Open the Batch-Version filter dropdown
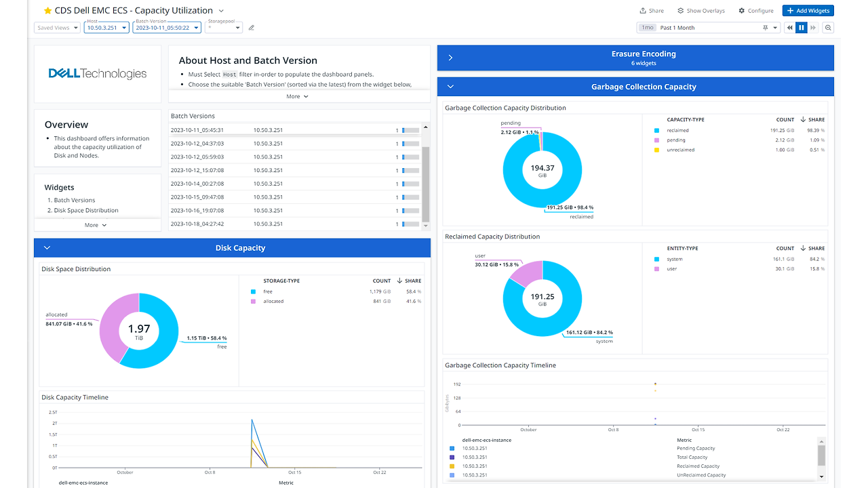 167,28
